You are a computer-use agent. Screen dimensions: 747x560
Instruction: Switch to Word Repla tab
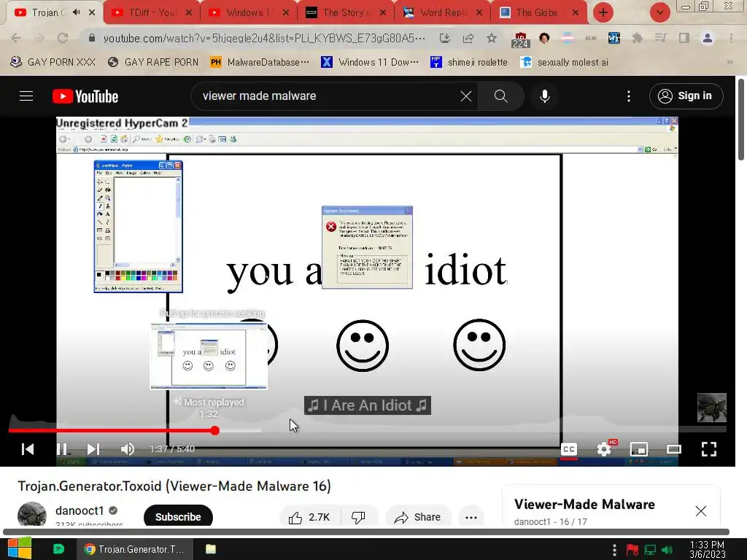443,13
